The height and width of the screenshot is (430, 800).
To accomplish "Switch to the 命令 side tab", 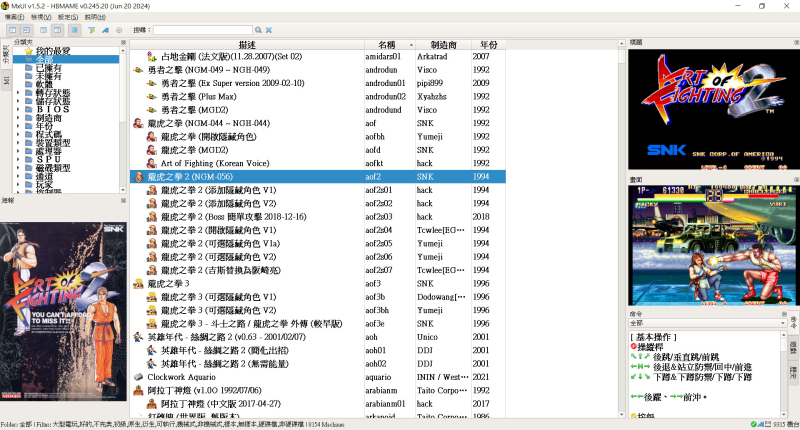I will (793, 322).
